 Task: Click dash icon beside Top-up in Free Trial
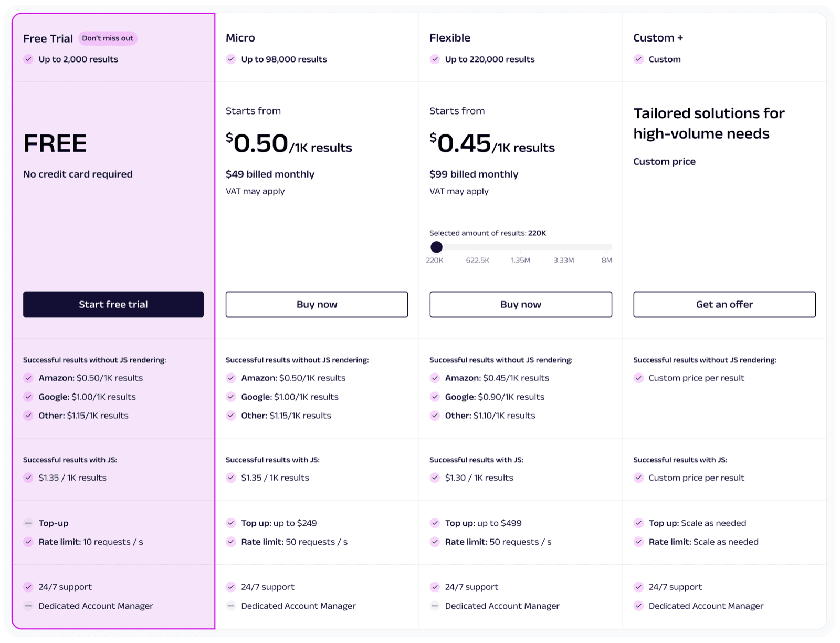28,523
